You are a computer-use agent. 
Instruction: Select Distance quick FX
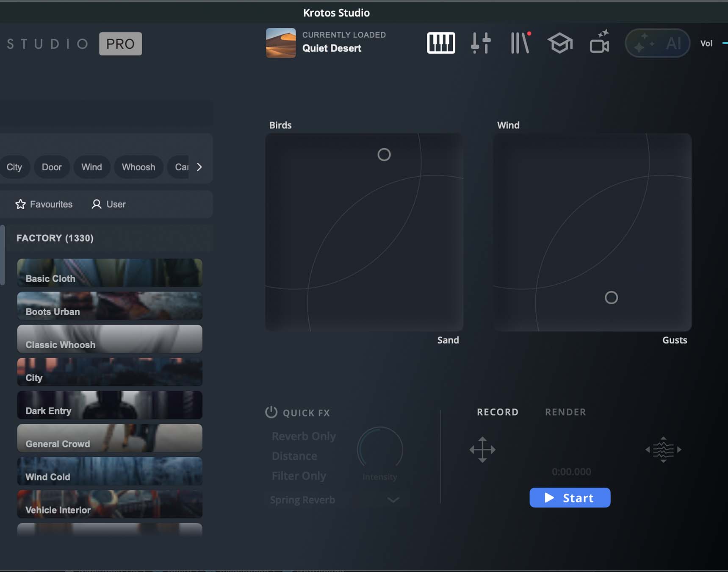tap(294, 456)
